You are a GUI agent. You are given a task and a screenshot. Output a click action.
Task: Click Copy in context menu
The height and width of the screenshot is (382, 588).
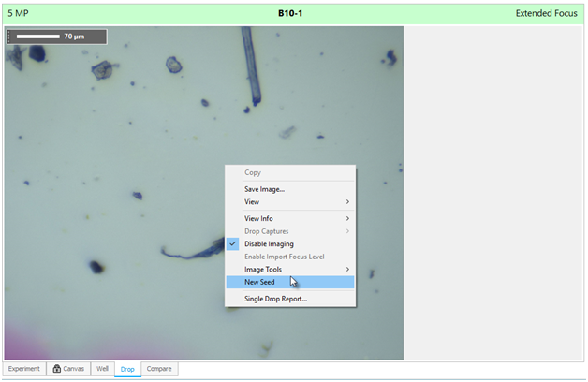coord(290,173)
